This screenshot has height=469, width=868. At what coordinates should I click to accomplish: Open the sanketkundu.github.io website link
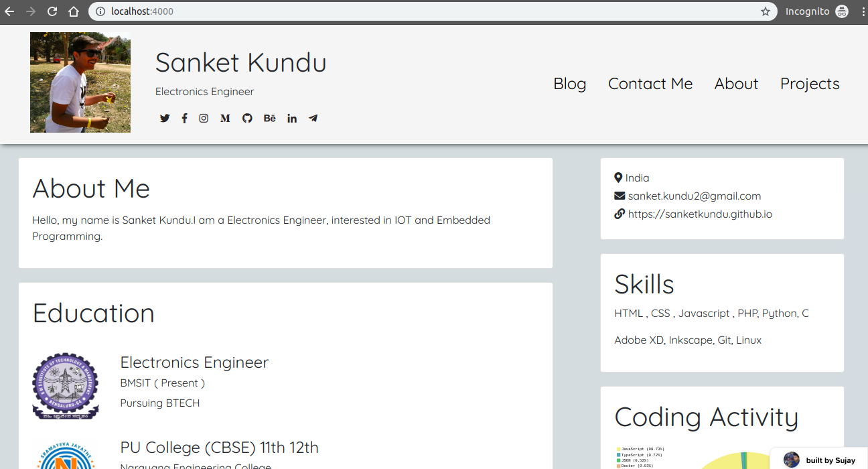coord(700,214)
